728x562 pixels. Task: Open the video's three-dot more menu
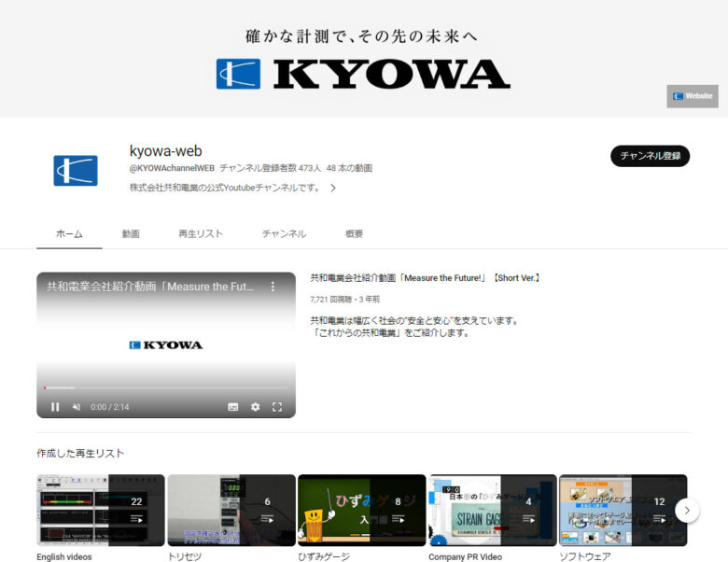point(273,287)
